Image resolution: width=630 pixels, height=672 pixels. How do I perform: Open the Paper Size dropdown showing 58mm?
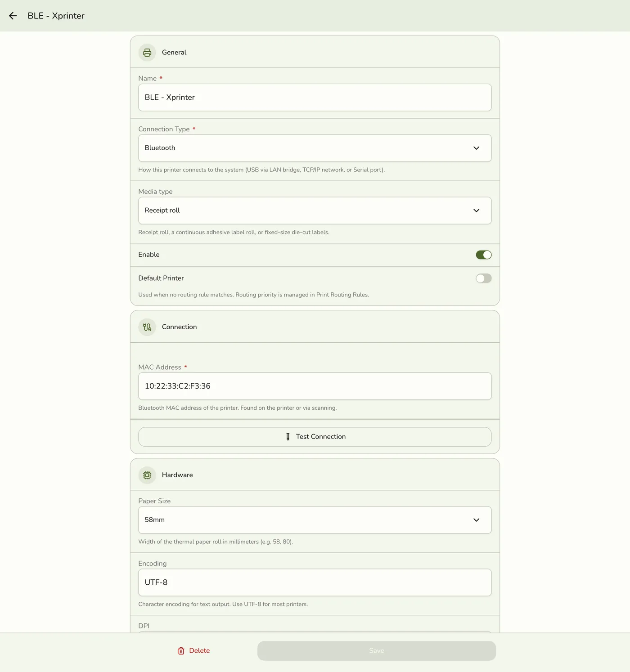tap(315, 520)
